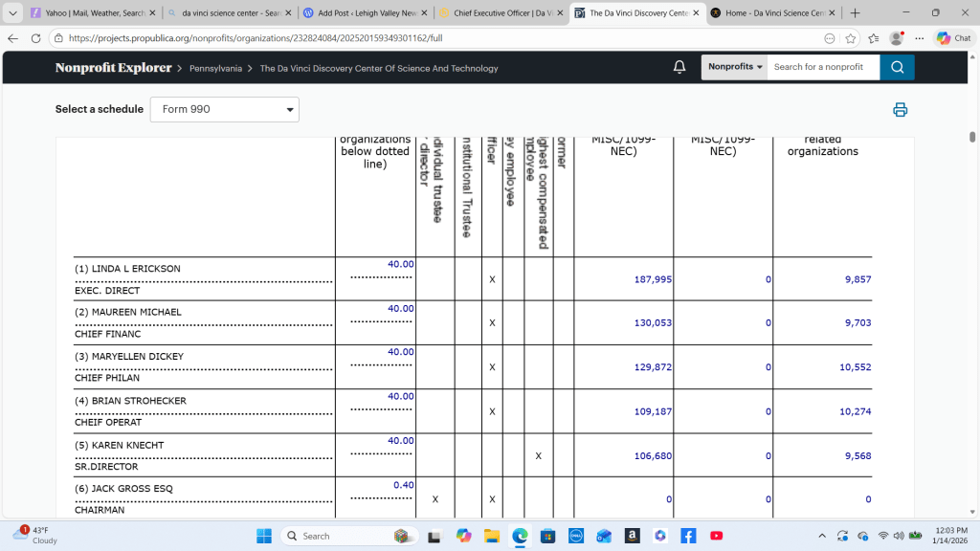Open the Nonprofits search type dropdown

[735, 67]
